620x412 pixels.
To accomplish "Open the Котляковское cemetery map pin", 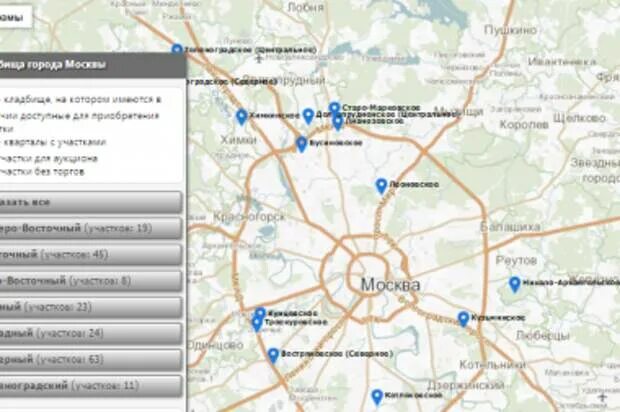I will [377, 397].
